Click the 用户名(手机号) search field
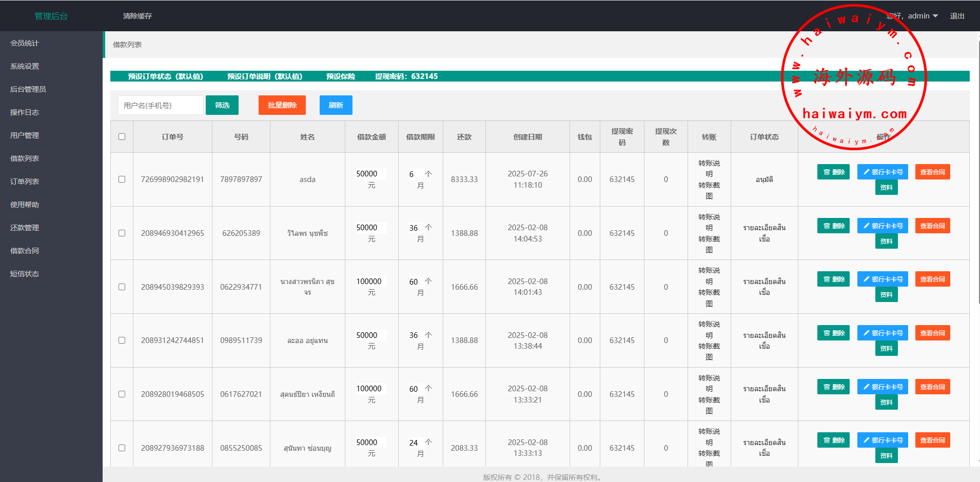 tap(160, 106)
